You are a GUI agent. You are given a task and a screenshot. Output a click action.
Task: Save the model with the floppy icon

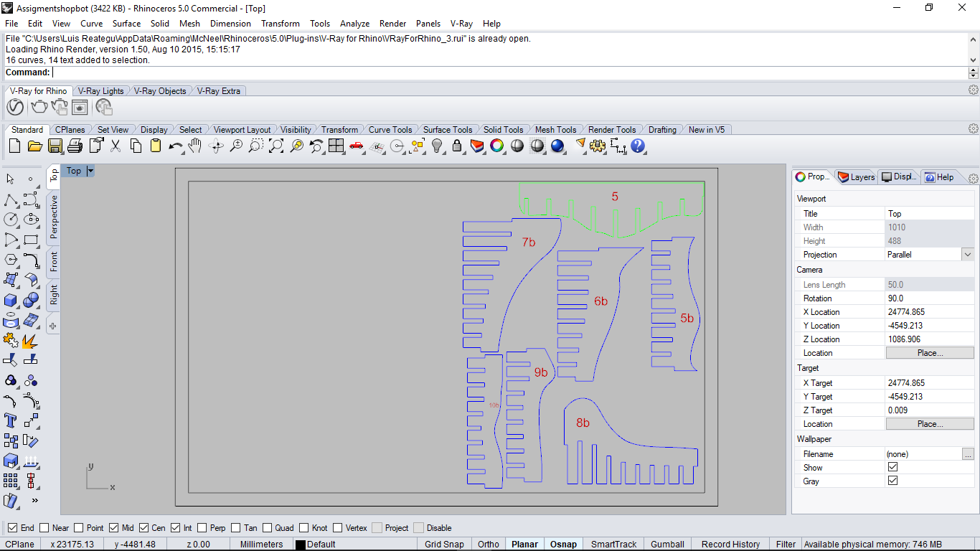55,146
